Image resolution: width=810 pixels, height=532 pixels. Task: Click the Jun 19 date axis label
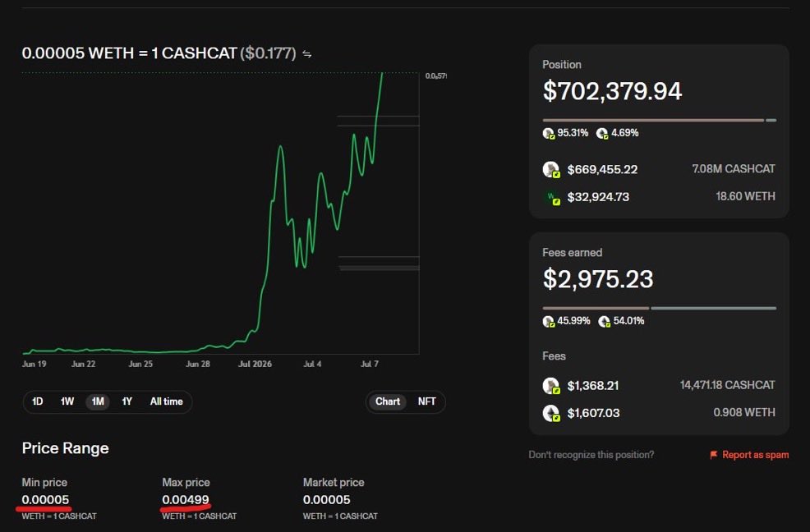click(35, 365)
